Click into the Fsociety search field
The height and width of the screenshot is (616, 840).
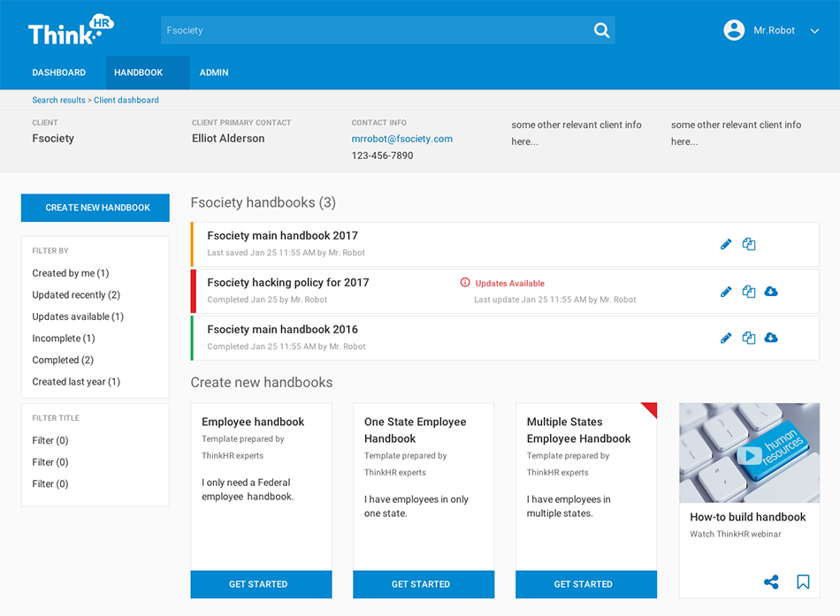(371, 30)
